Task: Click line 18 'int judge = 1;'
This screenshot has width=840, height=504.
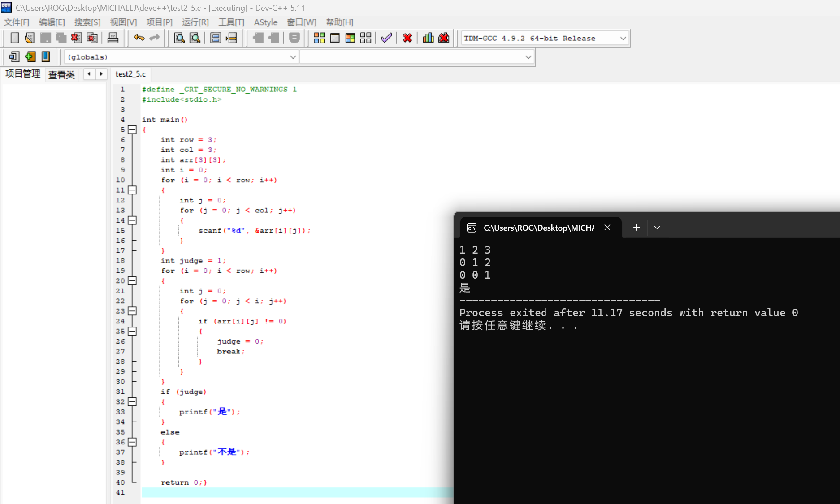Action: click(193, 261)
